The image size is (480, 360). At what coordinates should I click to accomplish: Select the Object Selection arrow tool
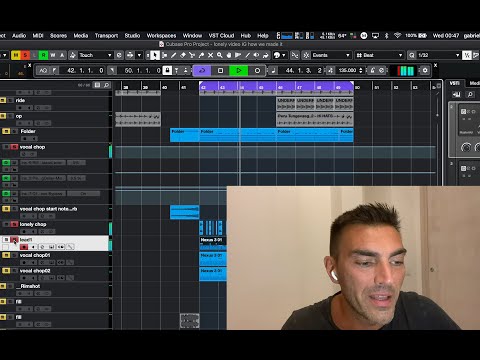[x=154, y=55]
